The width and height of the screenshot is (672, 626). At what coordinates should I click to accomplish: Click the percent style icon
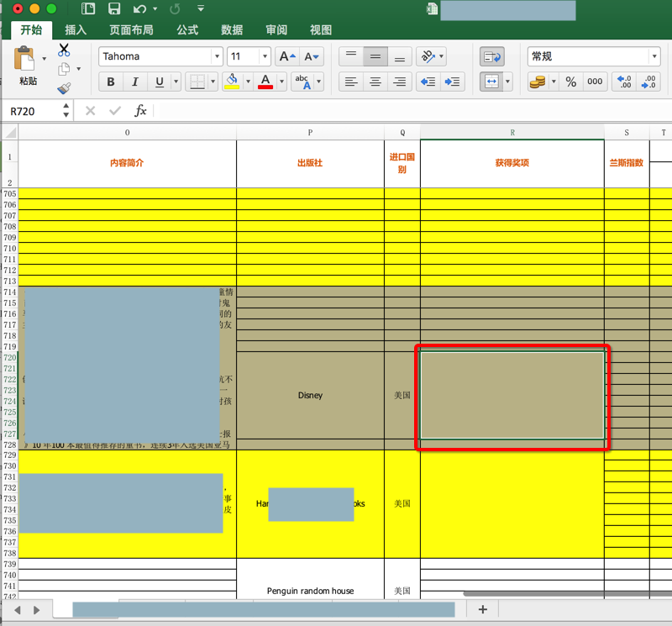coord(570,82)
